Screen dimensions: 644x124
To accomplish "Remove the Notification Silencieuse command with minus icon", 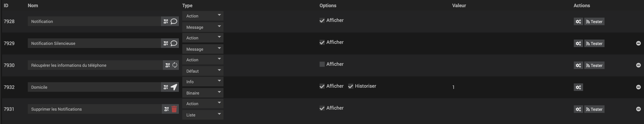I will (638, 43).
